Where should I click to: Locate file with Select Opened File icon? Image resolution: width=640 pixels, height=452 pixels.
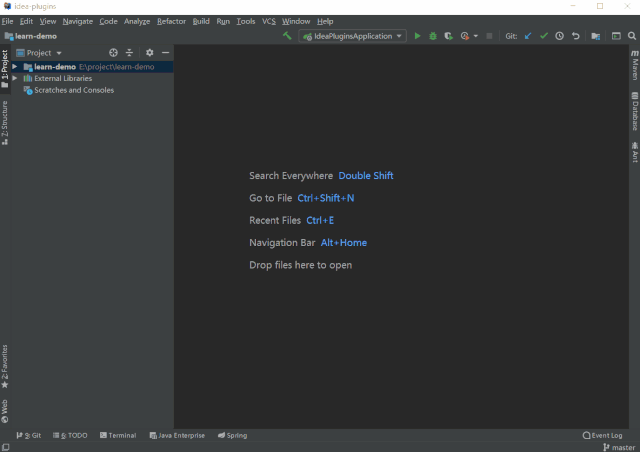pyautogui.click(x=113, y=52)
